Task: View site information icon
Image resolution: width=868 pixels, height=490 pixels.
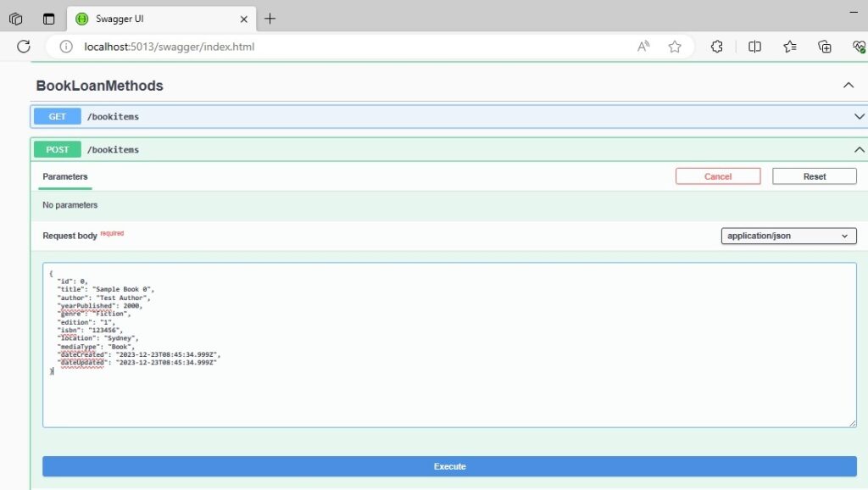Action: point(66,47)
